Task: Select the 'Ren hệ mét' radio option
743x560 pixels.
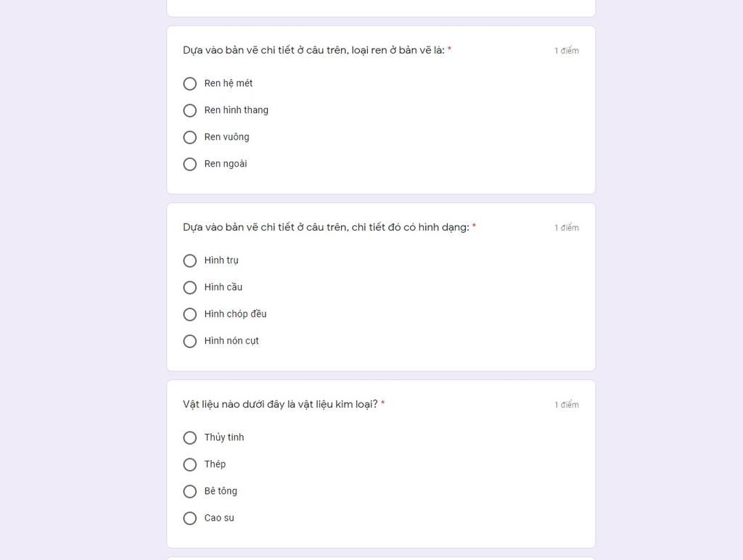Action: pyautogui.click(x=189, y=84)
